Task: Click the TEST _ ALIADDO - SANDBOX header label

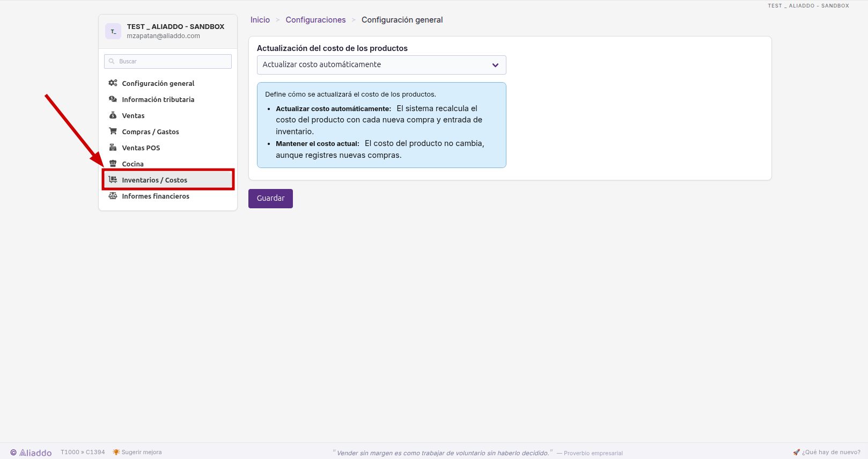Action: (808, 6)
